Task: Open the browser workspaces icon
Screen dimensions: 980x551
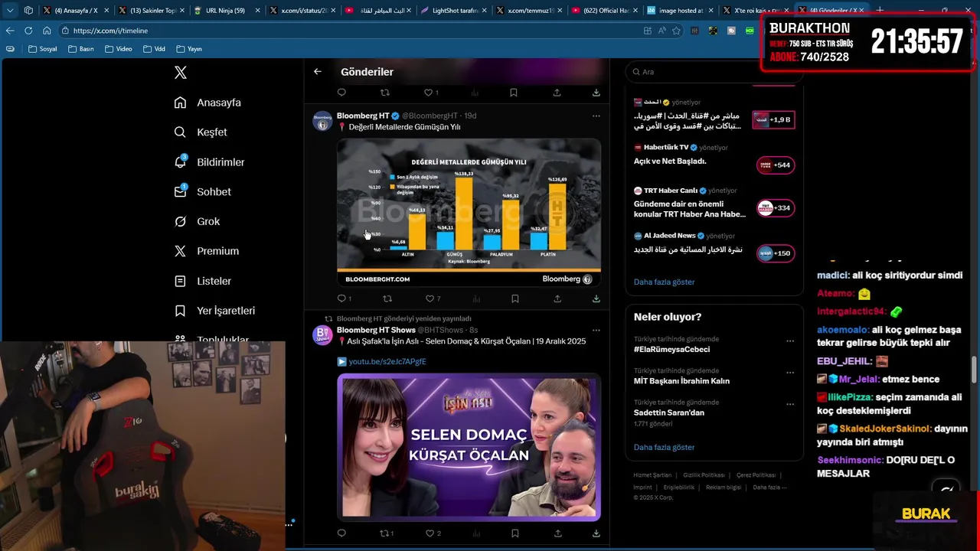Action: [28, 11]
